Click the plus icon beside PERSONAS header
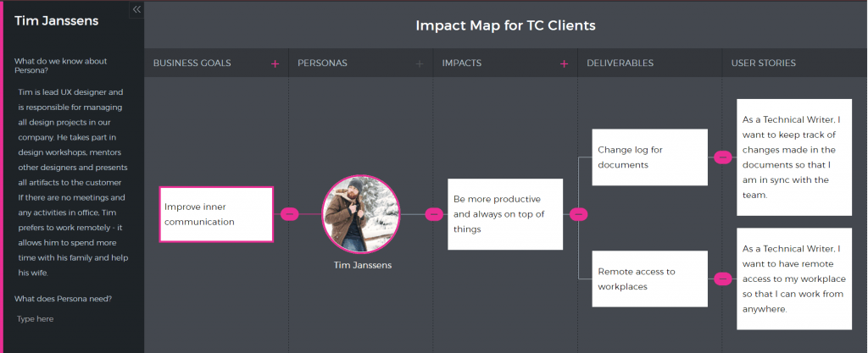This screenshot has width=868, height=353. (419, 64)
